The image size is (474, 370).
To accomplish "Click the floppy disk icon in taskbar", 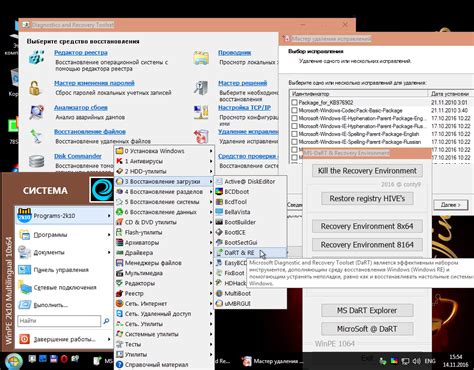I will (53, 359).
